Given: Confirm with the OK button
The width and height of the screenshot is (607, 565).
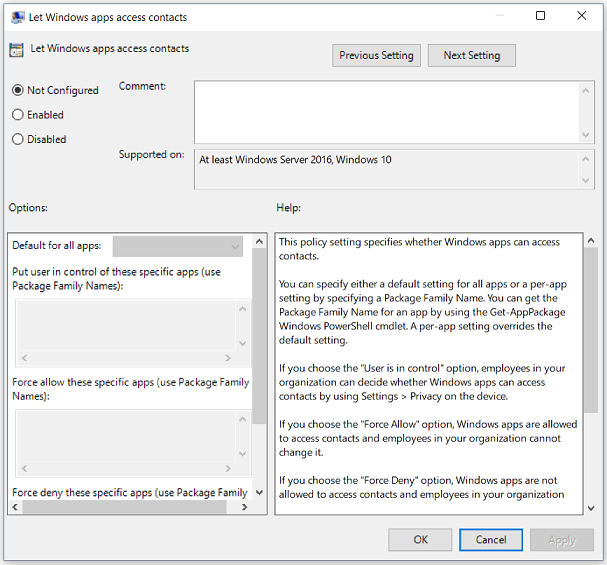Looking at the screenshot, I should 420,539.
